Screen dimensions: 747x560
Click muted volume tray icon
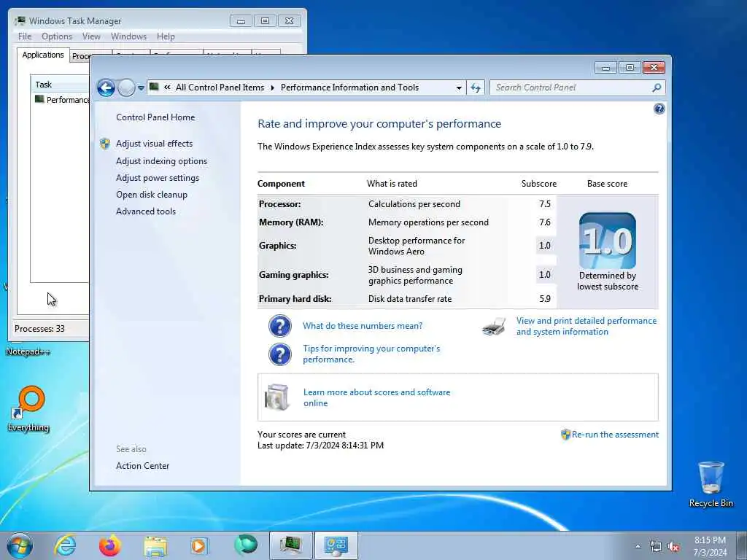(x=673, y=547)
